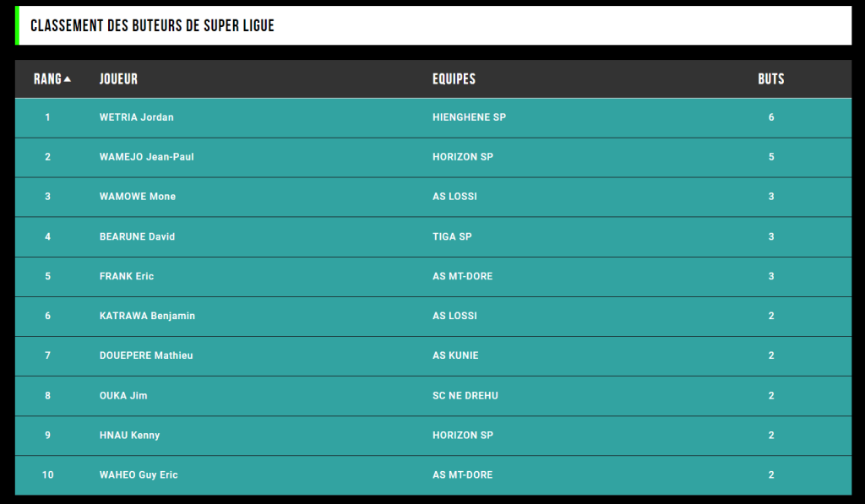The image size is (865, 504).
Task: Click the sort arrow next to RANG
Action: point(68,79)
